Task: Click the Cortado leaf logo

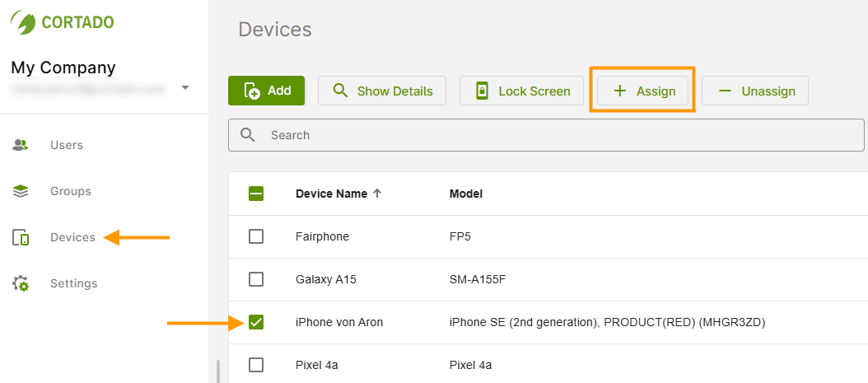Action: pos(23,21)
